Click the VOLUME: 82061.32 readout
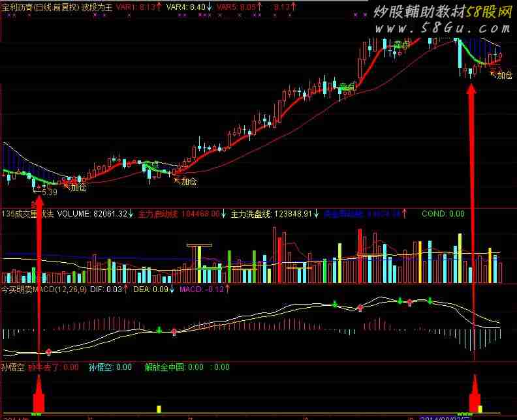This screenshot has height=420, width=517. (95, 214)
